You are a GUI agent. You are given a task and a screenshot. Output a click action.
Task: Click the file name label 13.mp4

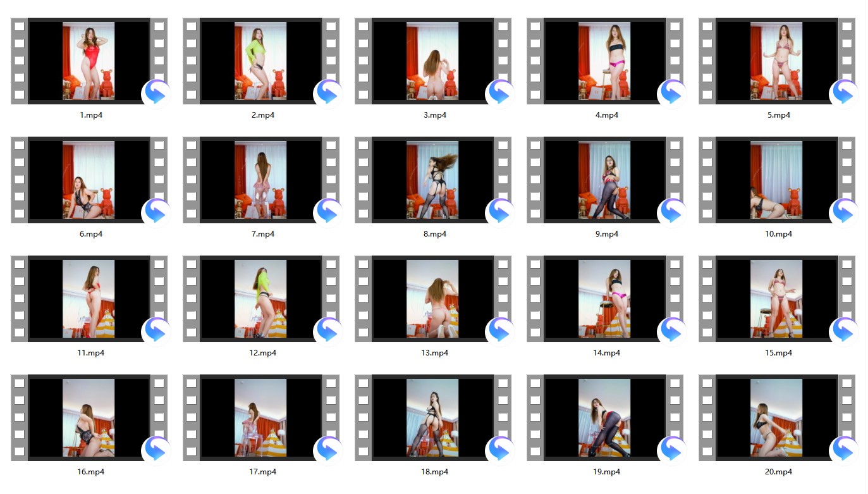pos(435,353)
